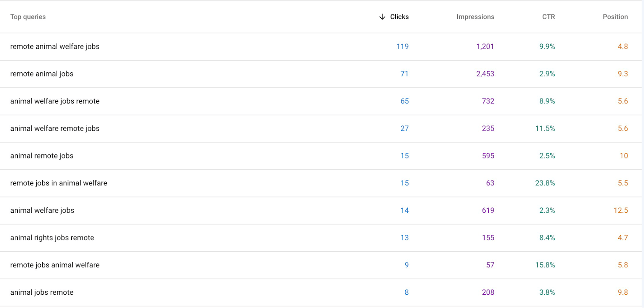Click the descending sort arrow beside Clicks
The image size is (644, 308).
[382, 17]
